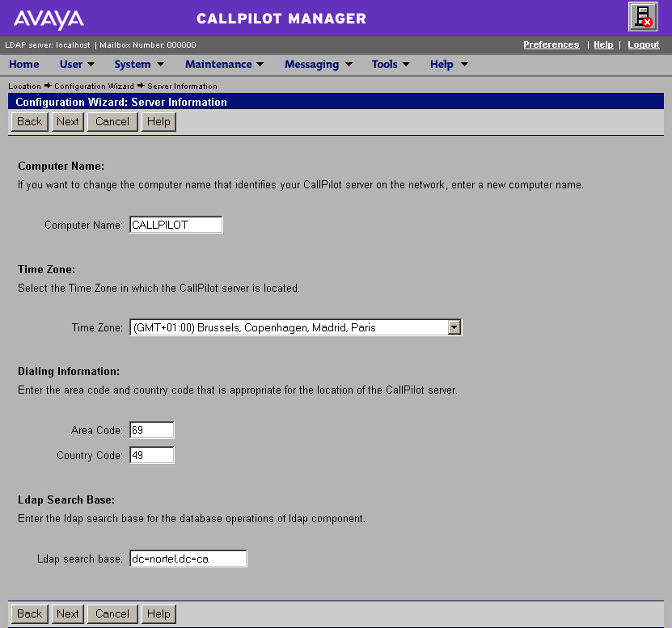This screenshot has width=672, height=628.
Task: Click the 'Ldap Search Base:' heading
Action: click(66, 500)
